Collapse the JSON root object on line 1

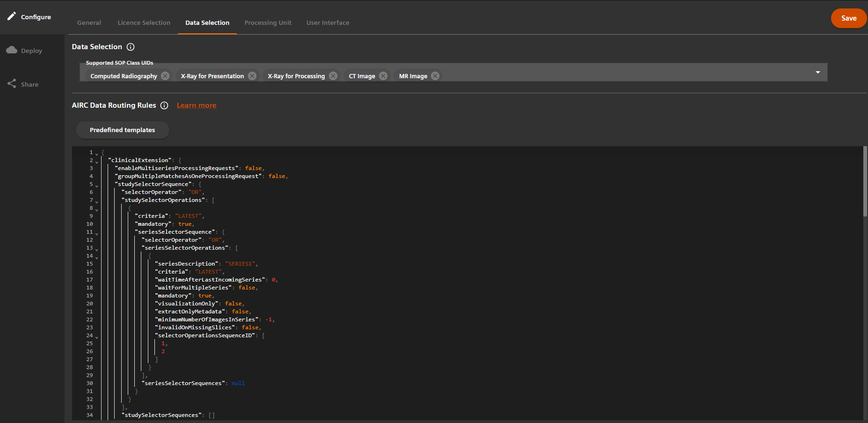pos(96,153)
